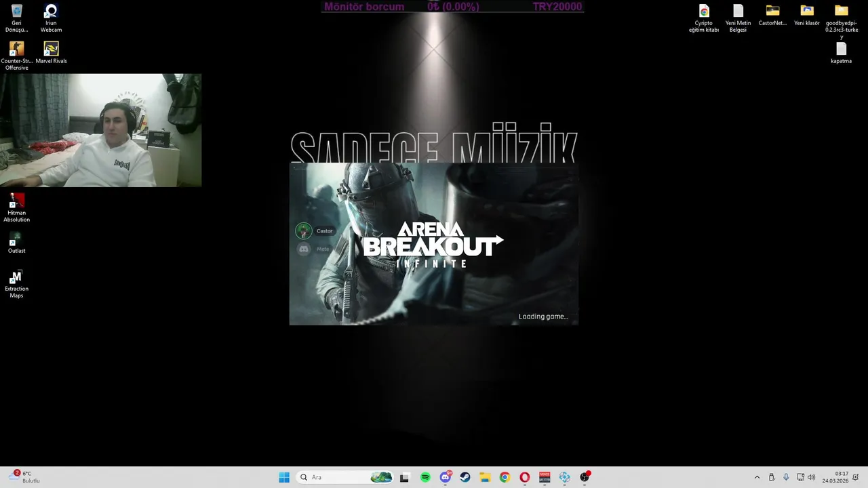The height and width of the screenshot is (488, 868).
Task: Open OBS Studio from the taskbar
Action: 585,477
